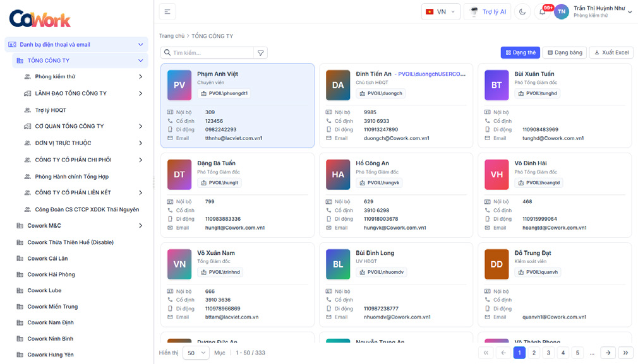Click Cowork logo

pyautogui.click(x=40, y=19)
